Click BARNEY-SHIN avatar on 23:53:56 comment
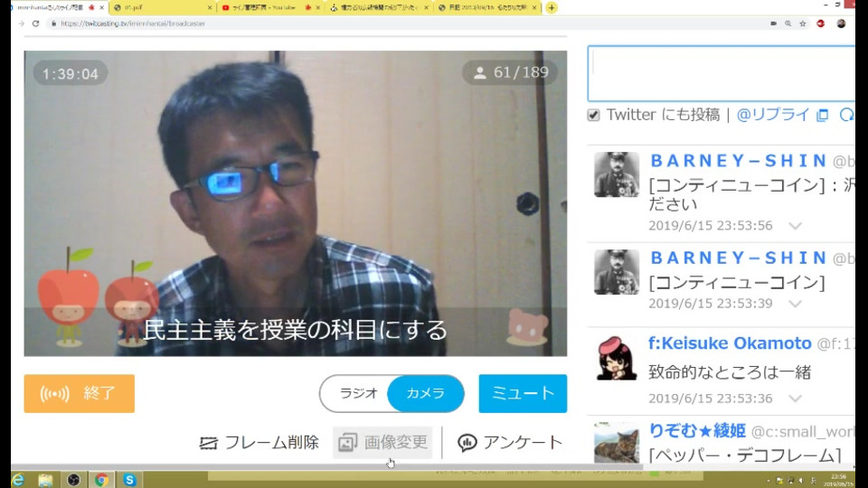The height and width of the screenshot is (488, 868). tap(616, 174)
